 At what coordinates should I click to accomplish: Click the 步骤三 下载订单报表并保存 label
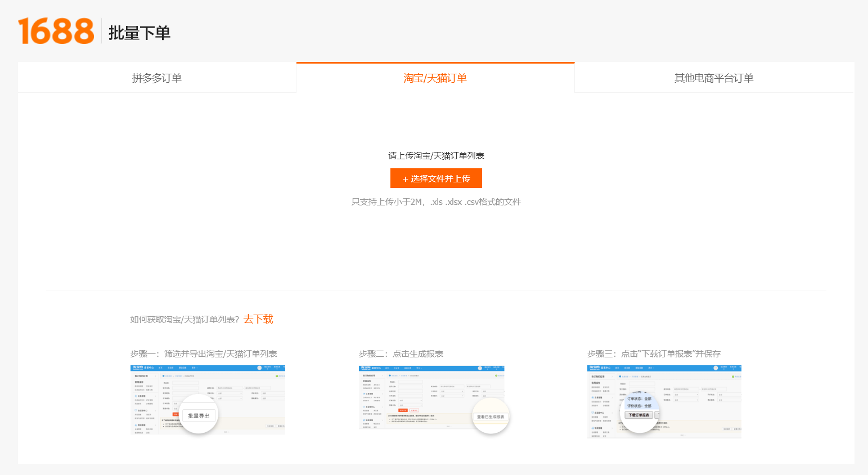(654, 353)
